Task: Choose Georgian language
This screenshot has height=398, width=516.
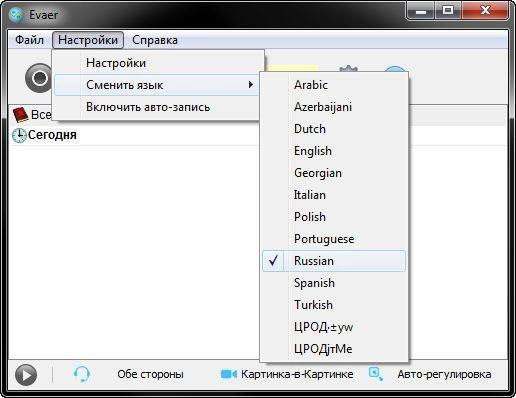Action: (334, 173)
